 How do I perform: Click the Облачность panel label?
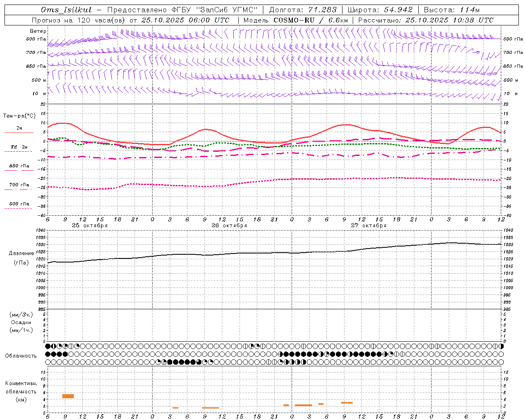click(21, 356)
